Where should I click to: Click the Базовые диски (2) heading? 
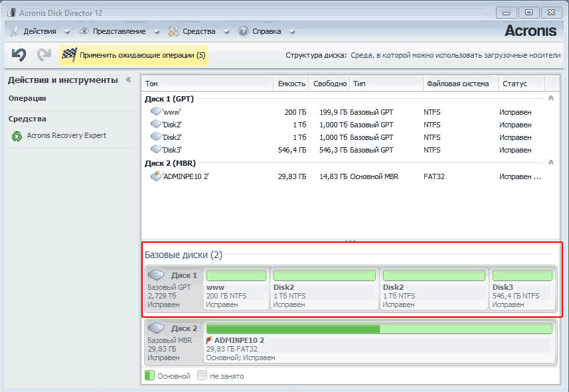point(183,255)
